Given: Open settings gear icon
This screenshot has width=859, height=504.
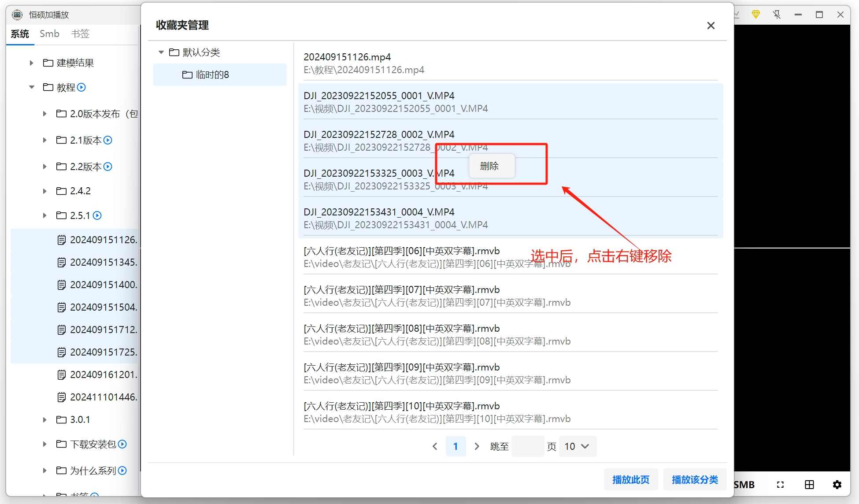Looking at the screenshot, I should pos(837,485).
